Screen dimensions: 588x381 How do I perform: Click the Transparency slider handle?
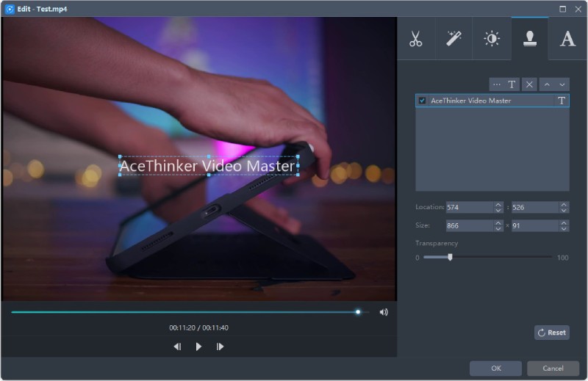coord(450,257)
